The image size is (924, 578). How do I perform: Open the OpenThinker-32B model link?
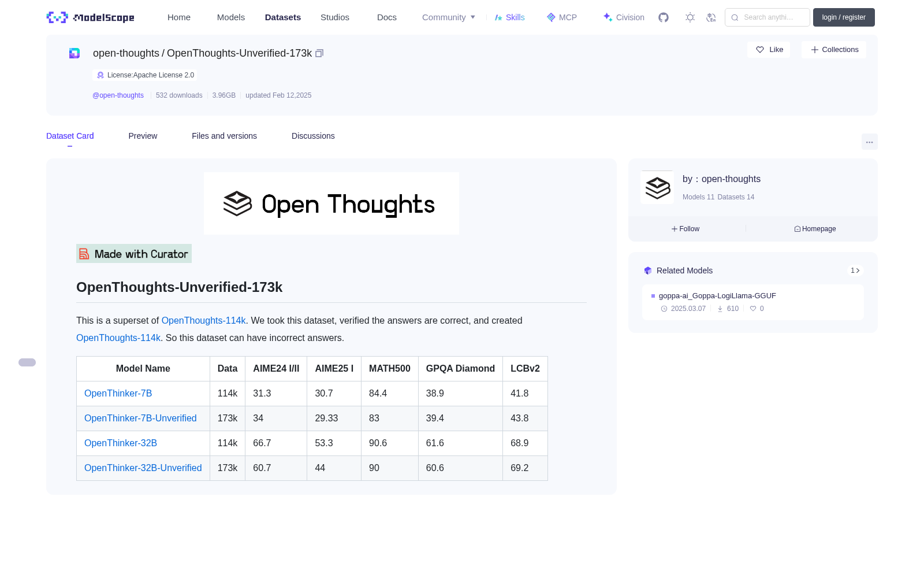pyautogui.click(x=121, y=443)
